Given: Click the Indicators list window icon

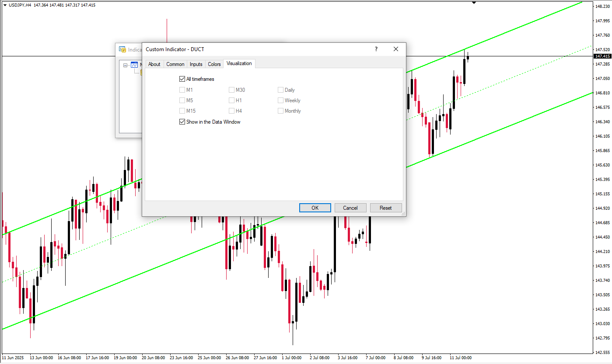Looking at the screenshot, I should click(123, 50).
